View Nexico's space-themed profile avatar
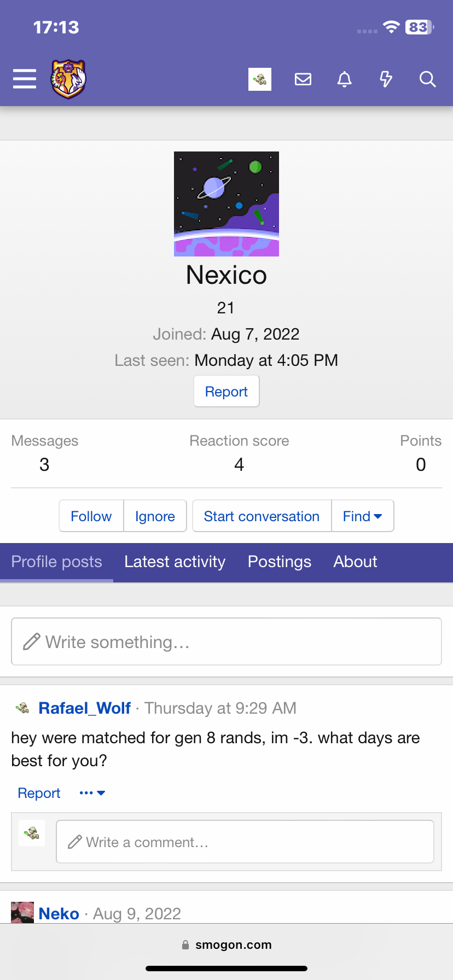Screen dimensions: 453x980 tap(226, 204)
